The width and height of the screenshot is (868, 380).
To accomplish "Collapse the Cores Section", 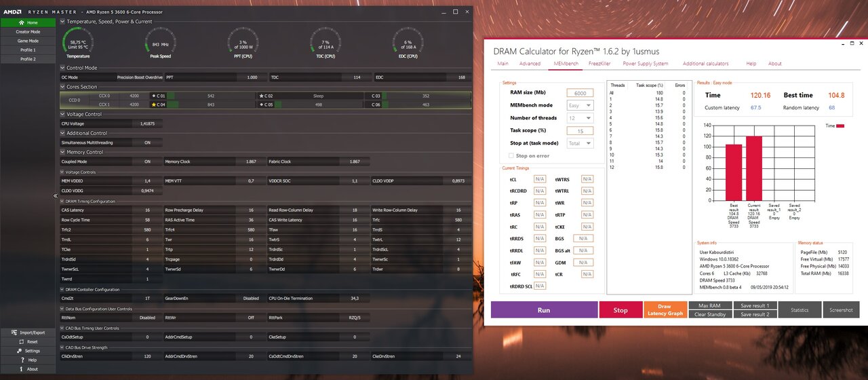I will 63,87.
